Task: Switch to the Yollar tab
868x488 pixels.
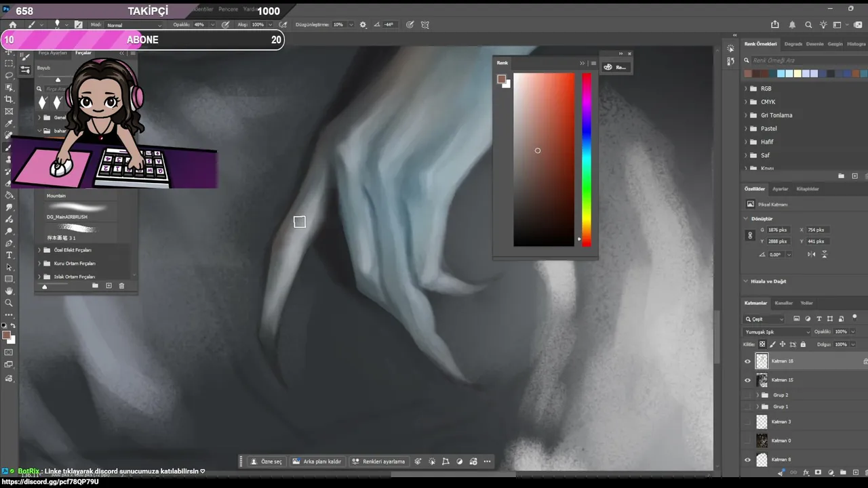Action: point(806,303)
